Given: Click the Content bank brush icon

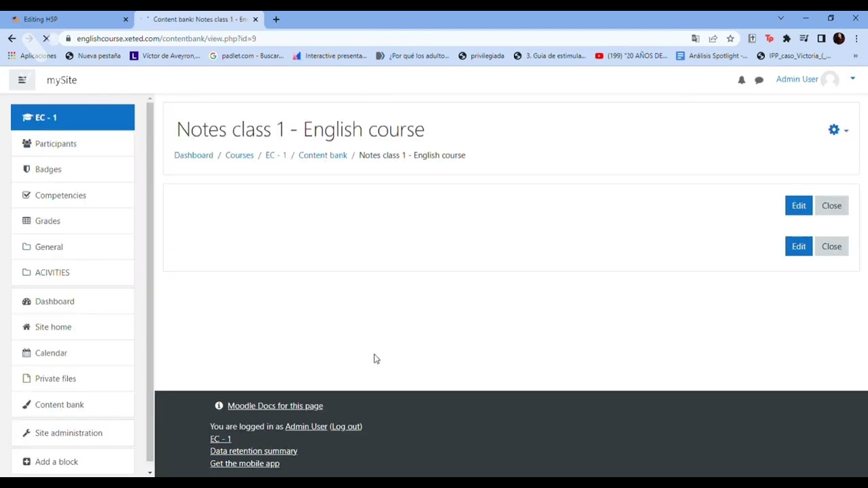Looking at the screenshot, I should (26, 405).
